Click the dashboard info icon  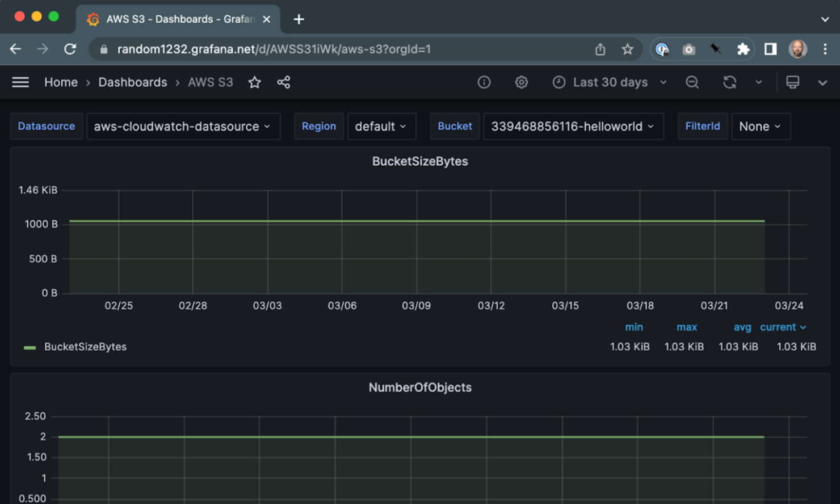(484, 82)
